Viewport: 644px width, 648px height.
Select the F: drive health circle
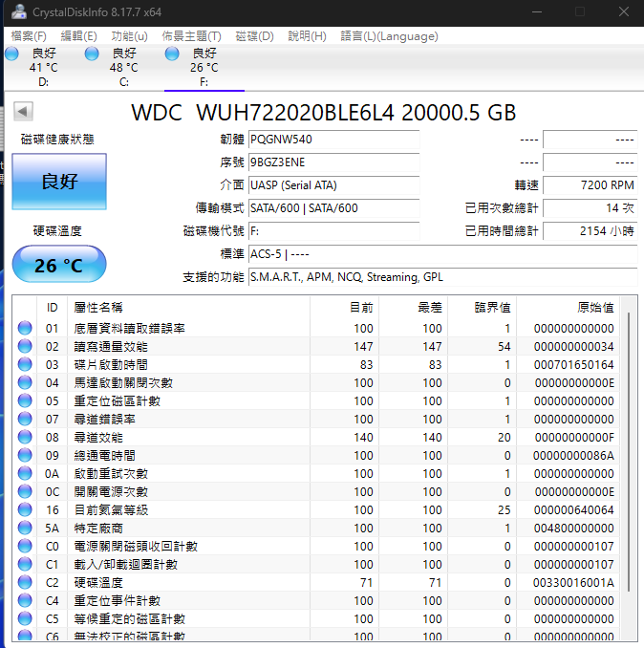tap(172, 54)
